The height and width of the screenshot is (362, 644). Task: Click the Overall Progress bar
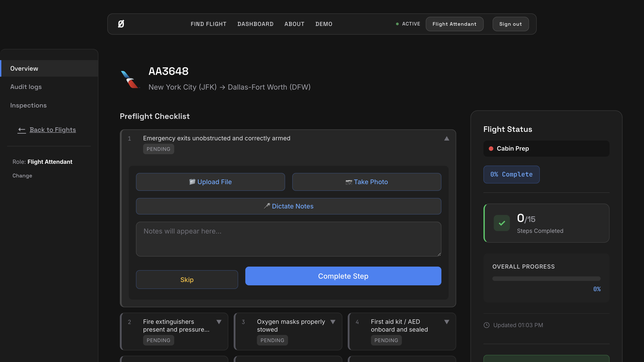click(x=546, y=279)
